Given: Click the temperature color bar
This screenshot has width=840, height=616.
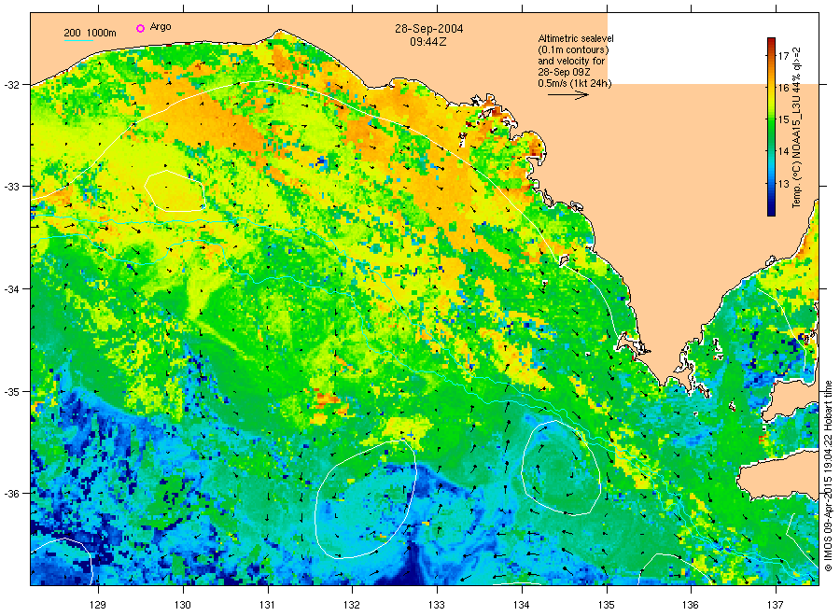Looking at the screenshot, I should tap(771, 127).
